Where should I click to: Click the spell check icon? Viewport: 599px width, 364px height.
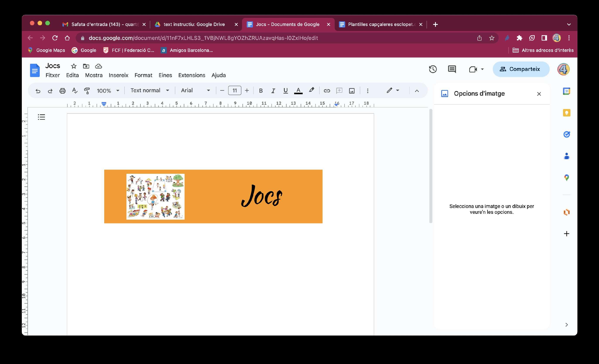tap(75, 91)
